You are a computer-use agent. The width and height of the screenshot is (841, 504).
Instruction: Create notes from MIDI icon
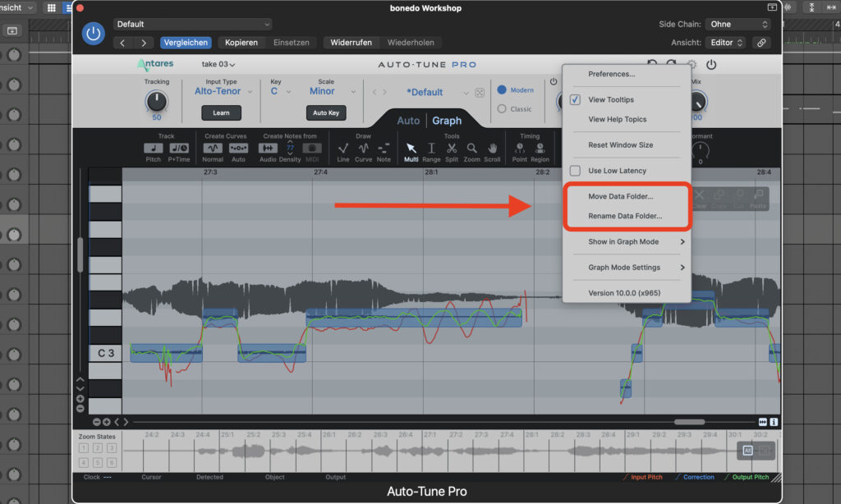coord(311,148)
